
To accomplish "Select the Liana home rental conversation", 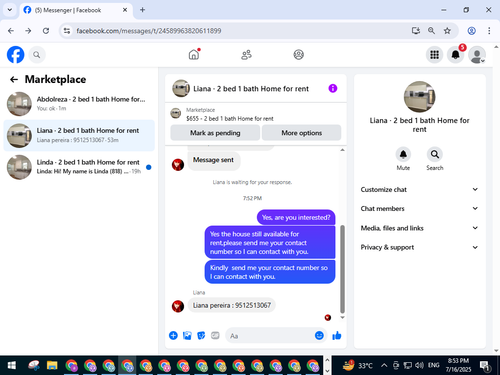I will coord(79,135).
